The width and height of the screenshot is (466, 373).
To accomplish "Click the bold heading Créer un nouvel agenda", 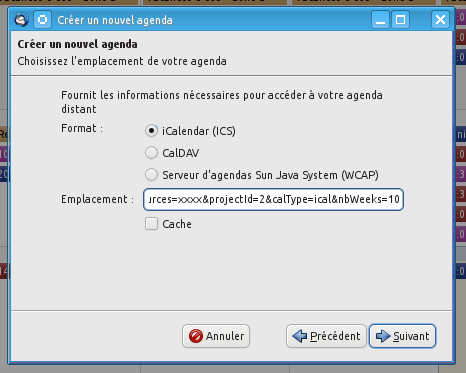I will click(x=77, y=44).
